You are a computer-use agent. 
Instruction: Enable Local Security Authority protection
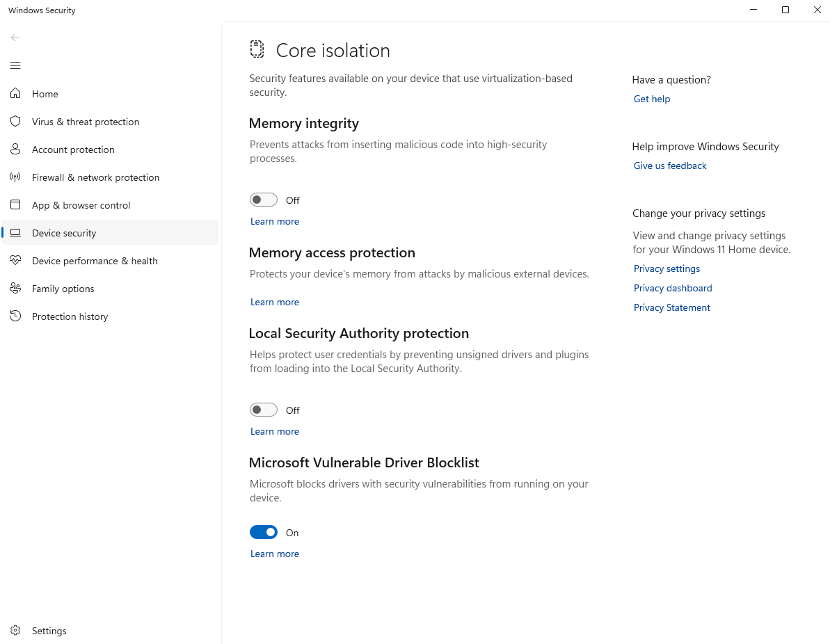tap(264, 410)
